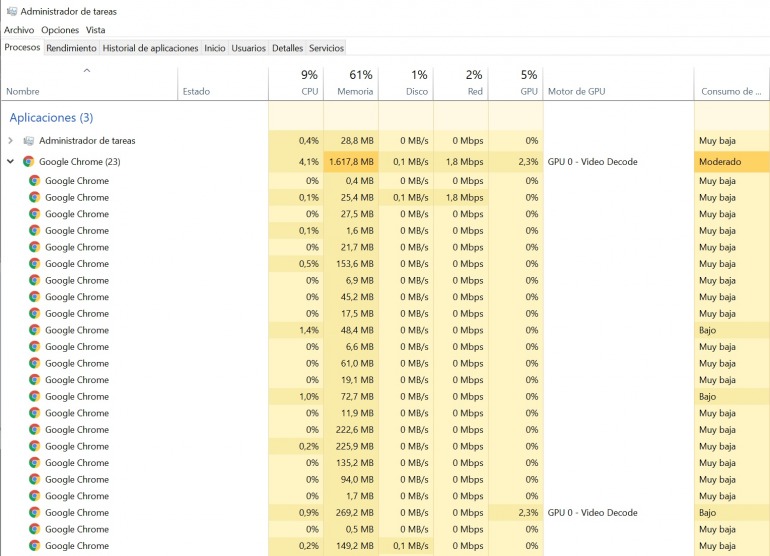Click the icon in the Administrador de tareas row

(29, 141)
